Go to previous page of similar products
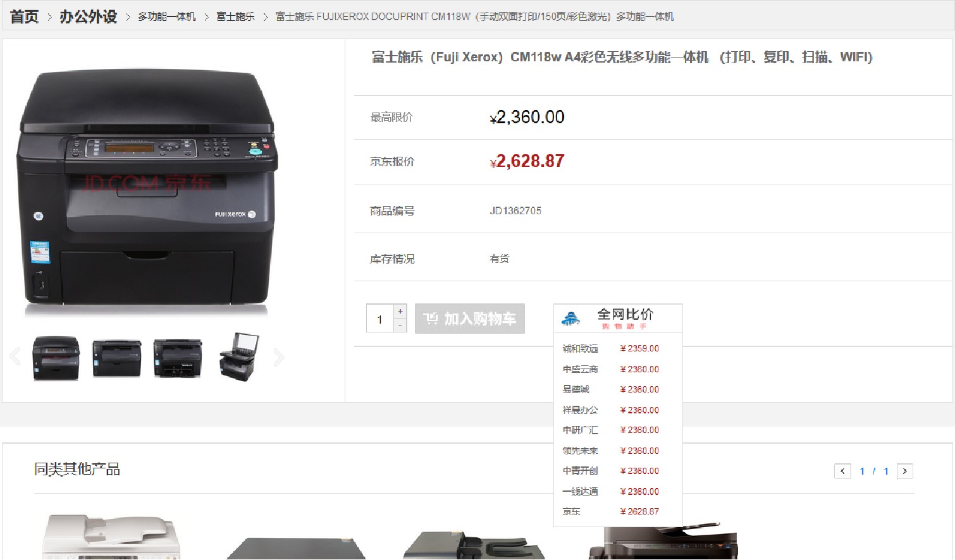 point(842,471)
